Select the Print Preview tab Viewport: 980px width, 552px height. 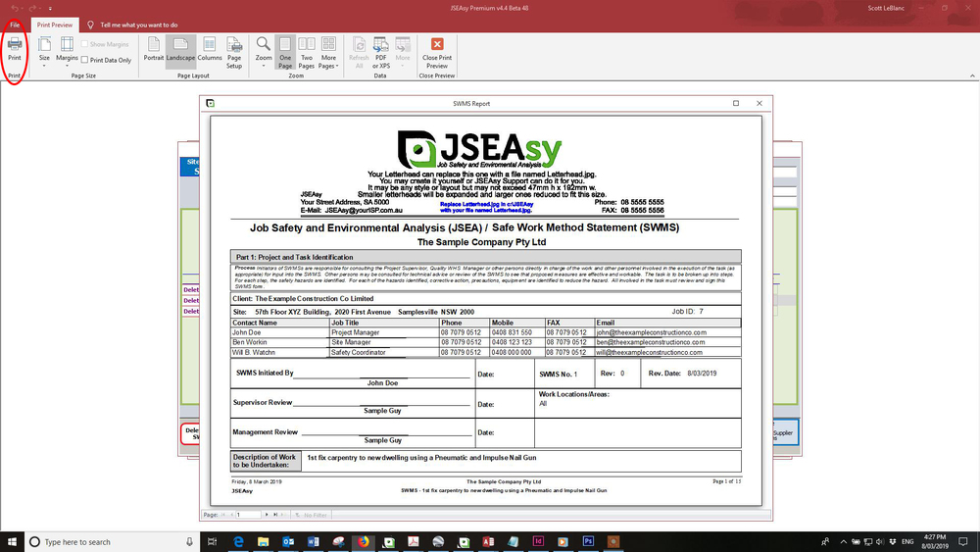[x=54, y=24]
